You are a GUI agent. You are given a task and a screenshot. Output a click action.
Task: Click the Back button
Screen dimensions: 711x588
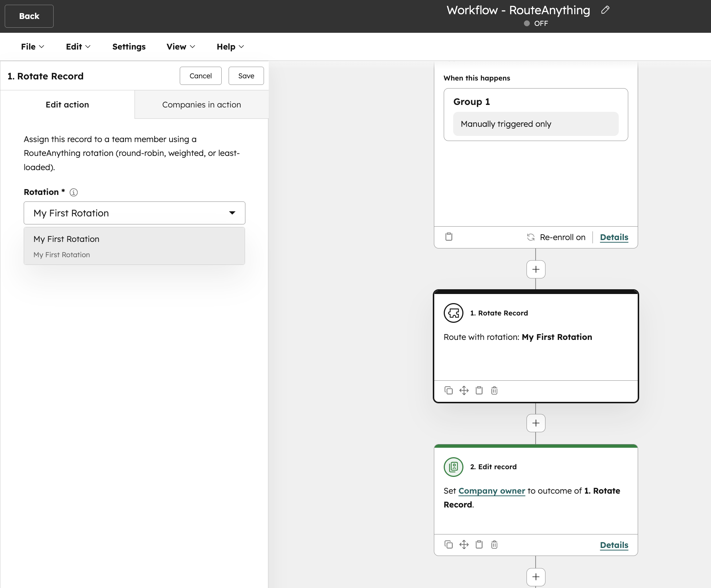(x=29, y=16)
